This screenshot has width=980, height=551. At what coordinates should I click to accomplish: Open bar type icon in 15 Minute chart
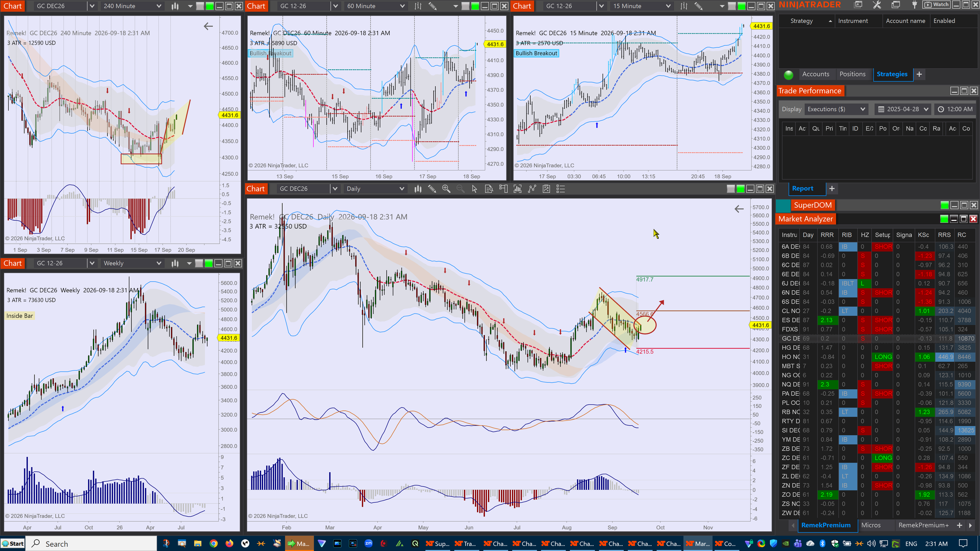(684, 6)
